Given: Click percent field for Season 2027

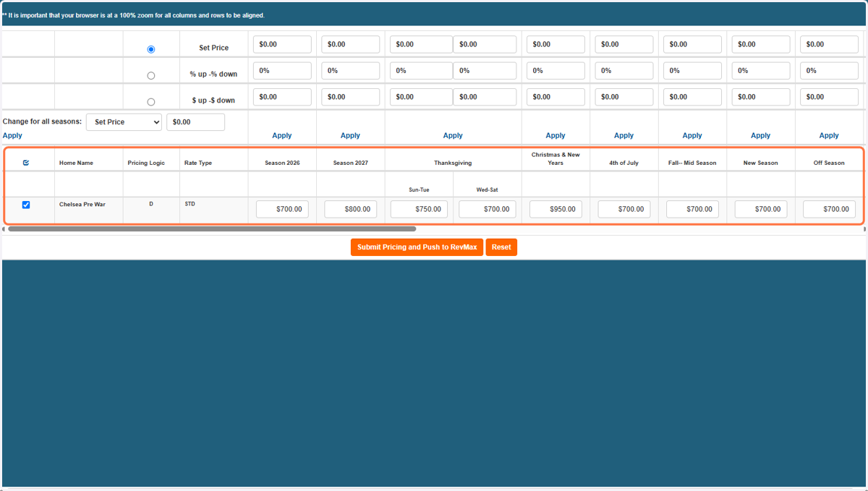Looking at the screenshot, I should tap(351, 71).
